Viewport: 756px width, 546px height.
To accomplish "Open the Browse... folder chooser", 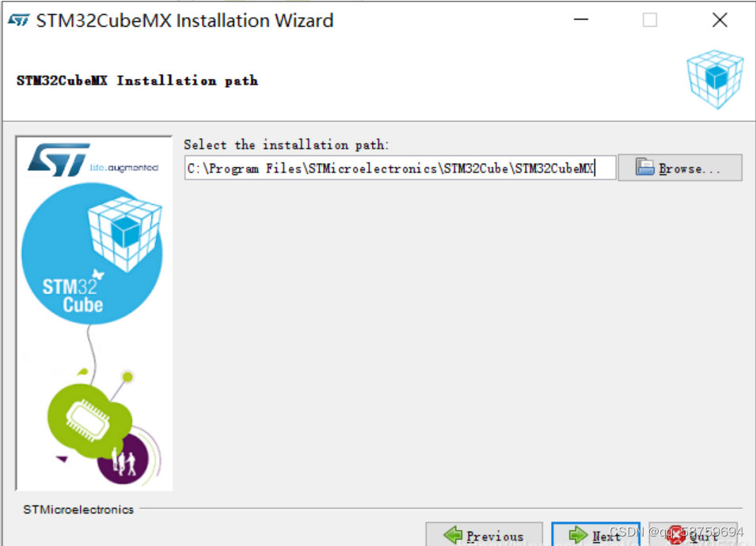I will click(x=680, y=168).
